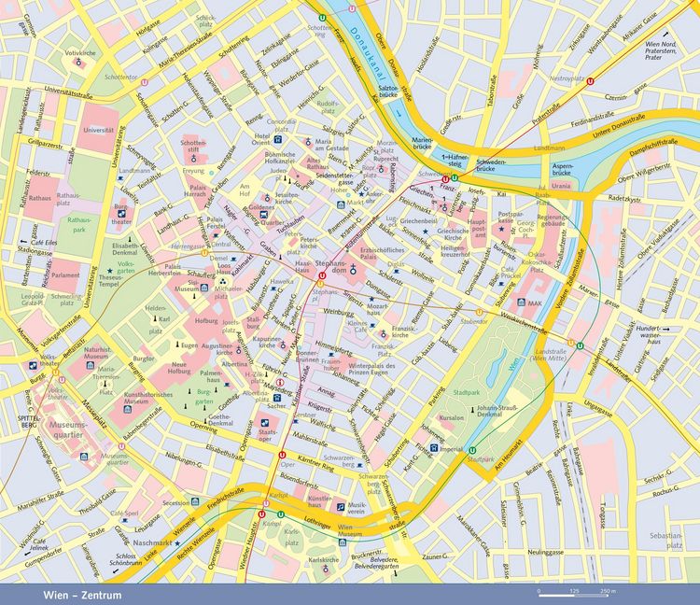Select the Parlament building label
Image resolution: width=700 pixels, height=605 pixels.
[65, 275]
